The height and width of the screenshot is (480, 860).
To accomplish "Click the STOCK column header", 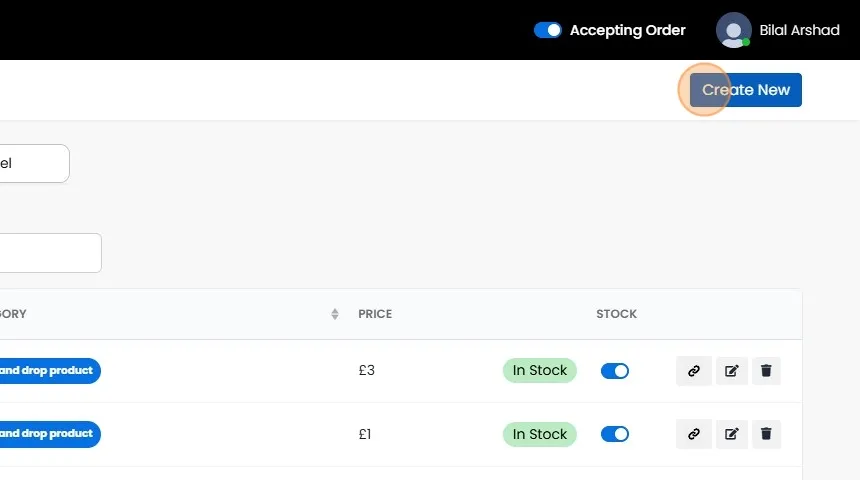I will (616, 314).
